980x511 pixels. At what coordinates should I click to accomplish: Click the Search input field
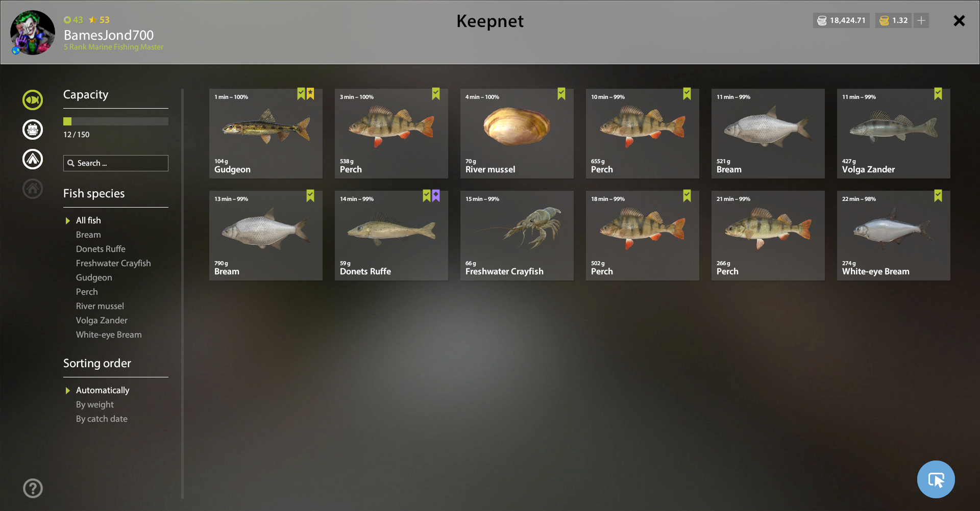click(116, 163)
